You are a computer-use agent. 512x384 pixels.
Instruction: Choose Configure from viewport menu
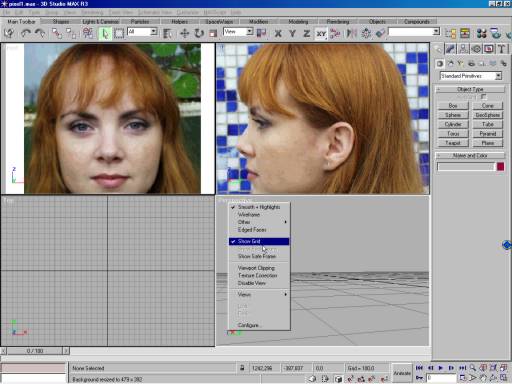tap(259, 325)
